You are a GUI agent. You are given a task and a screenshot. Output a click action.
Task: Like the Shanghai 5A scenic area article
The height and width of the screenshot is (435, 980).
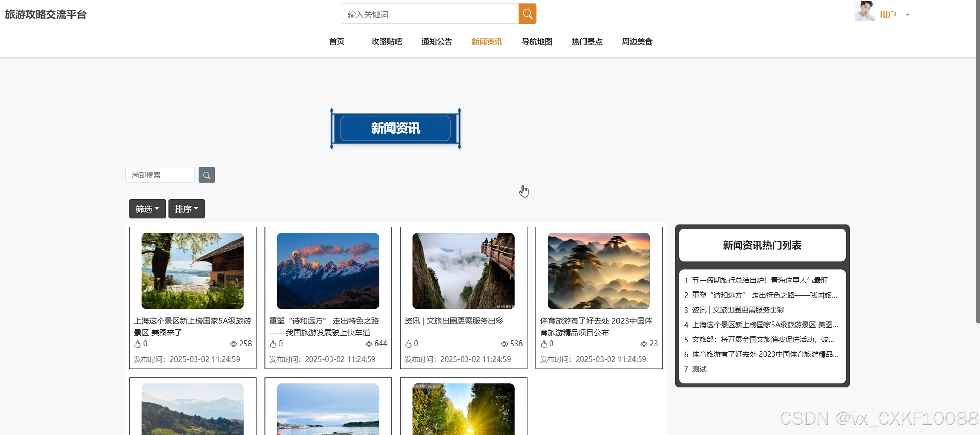(138, 344)
